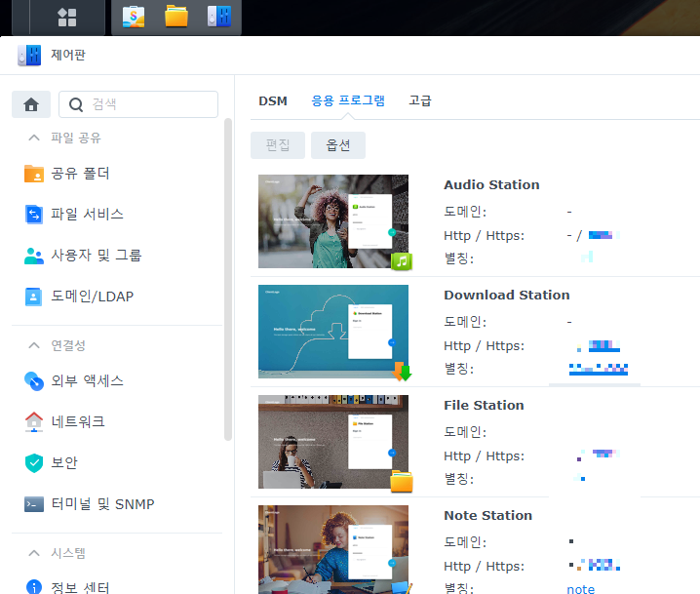Select the Note Station title
Image resolution: width=700 pixels, height=594 pixels.
pos(487,515)
